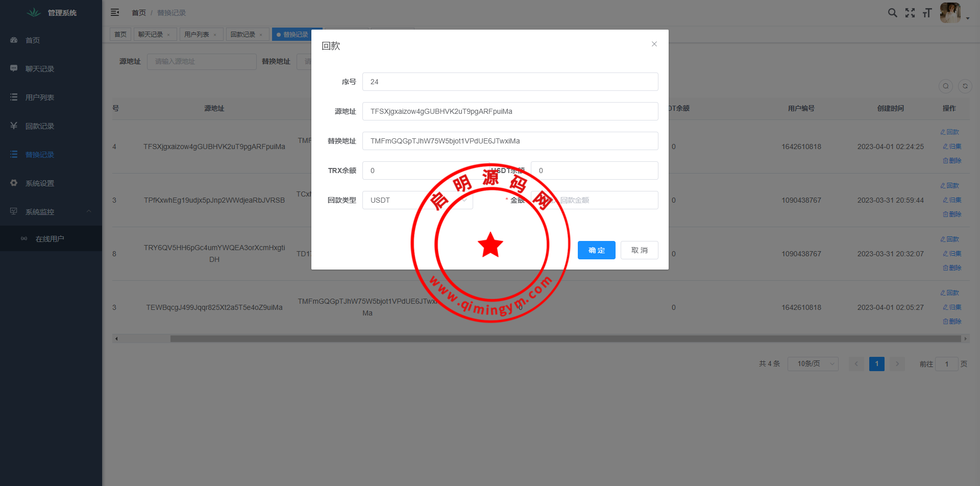The height and width of the screenshot is (486, 980).
Task: Click the table refresh circular icon
Action: tap(965, 86)
